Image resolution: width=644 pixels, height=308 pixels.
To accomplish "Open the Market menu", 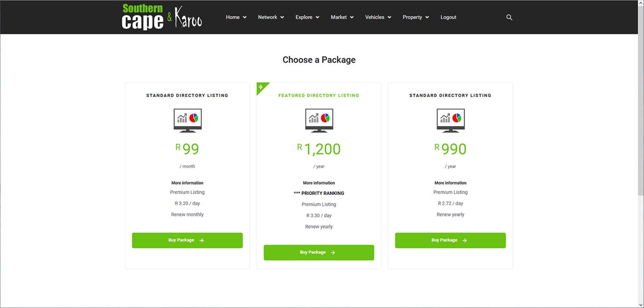I will [342, 17].
